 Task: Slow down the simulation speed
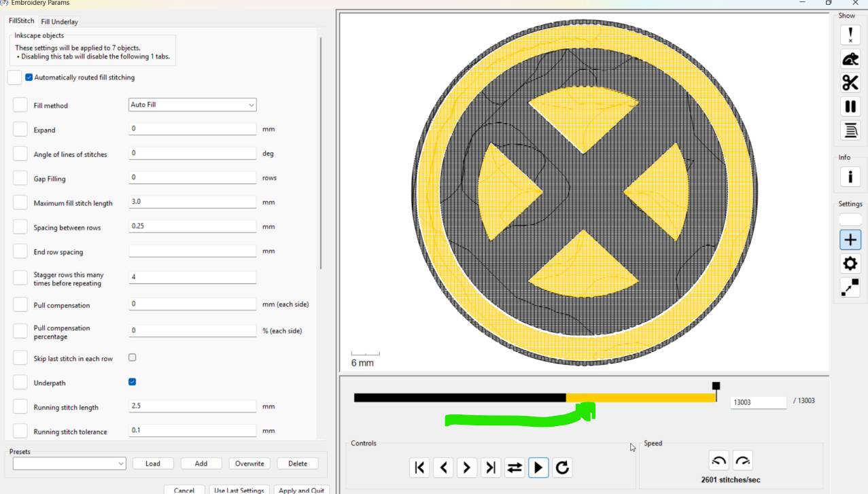coord(719,461)
